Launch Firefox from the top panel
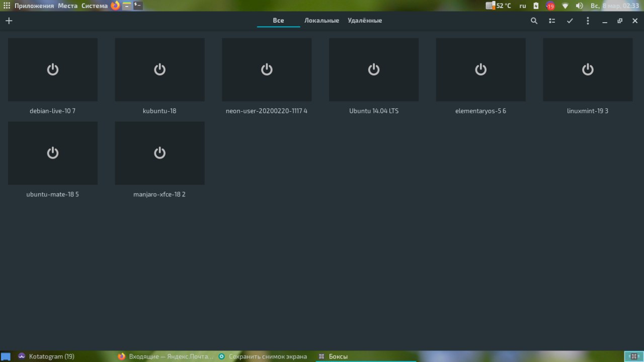 (115, 6)
